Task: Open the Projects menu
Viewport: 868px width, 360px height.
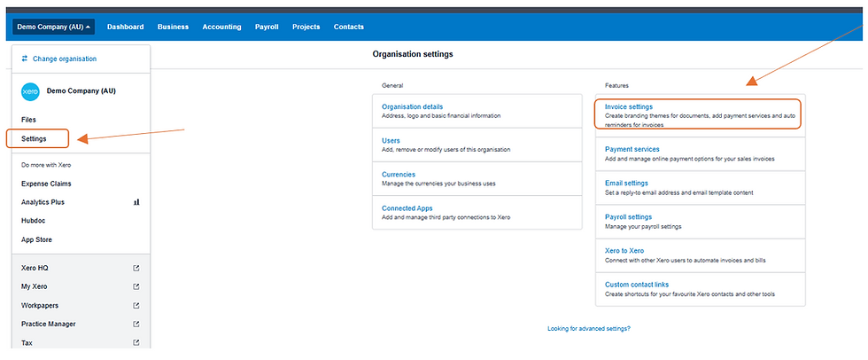Action: point(306,27)
